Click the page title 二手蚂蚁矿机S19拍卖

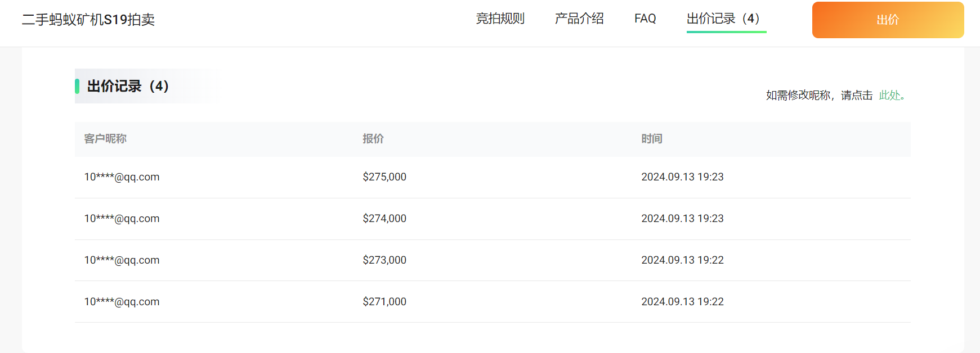tap(88, 20)
